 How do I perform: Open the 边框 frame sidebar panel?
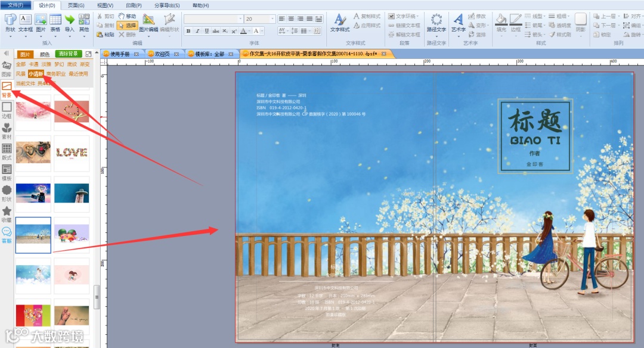coord(7,111)
